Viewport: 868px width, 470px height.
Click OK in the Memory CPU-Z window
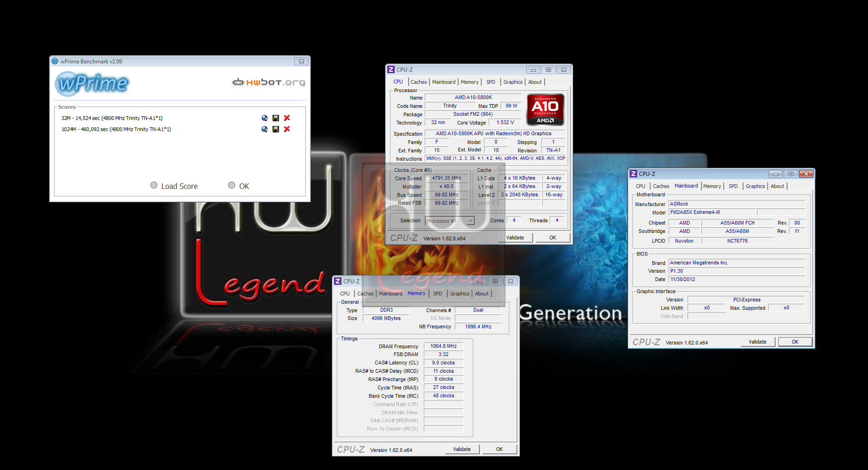500,449
